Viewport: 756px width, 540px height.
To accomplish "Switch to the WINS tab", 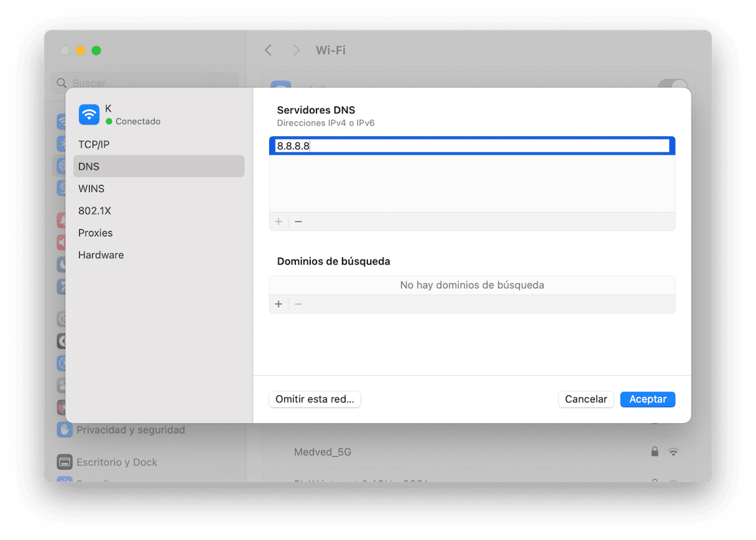I will pos(91,189).
